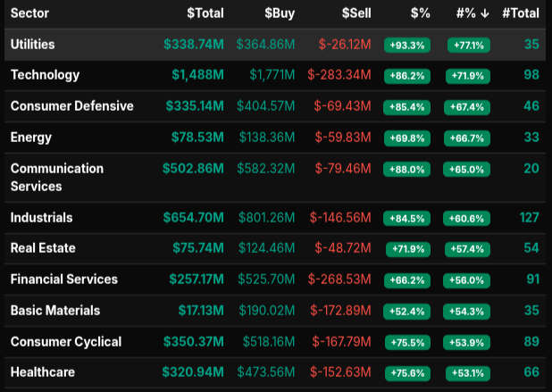Select the Industrials sector row
Screen dimensions: 552x392
coord(41,217)
